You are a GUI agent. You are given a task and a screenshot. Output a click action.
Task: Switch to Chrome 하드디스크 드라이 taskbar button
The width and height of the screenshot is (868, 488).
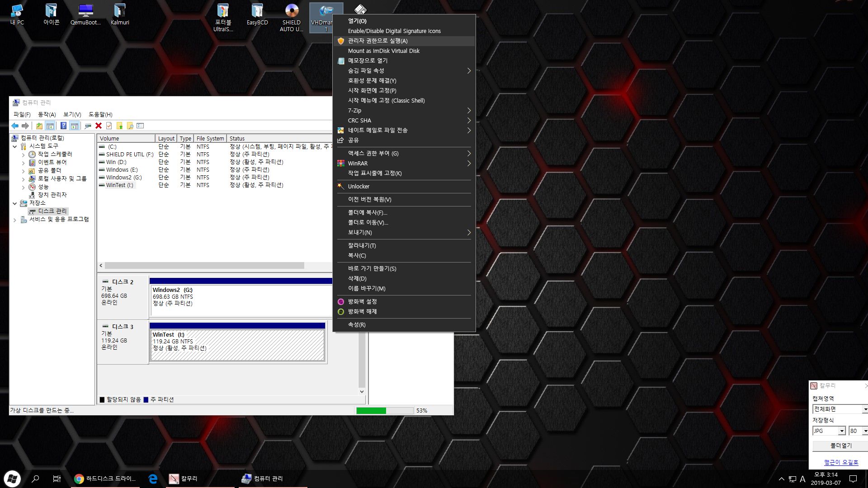pos(106,479)
